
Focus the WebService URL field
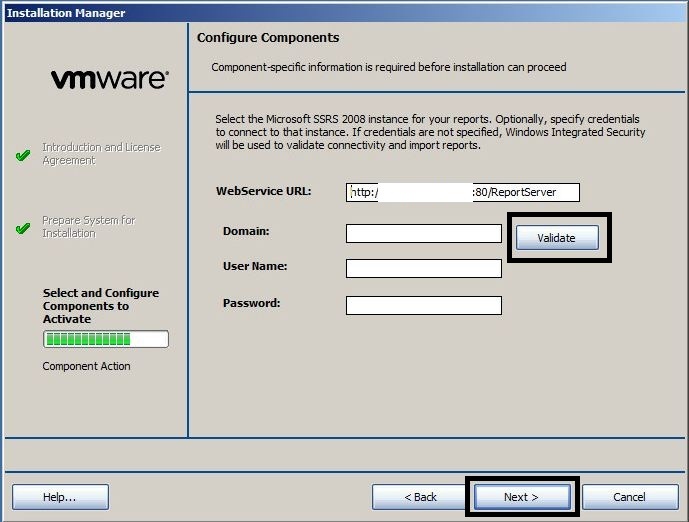coord(463,192)
